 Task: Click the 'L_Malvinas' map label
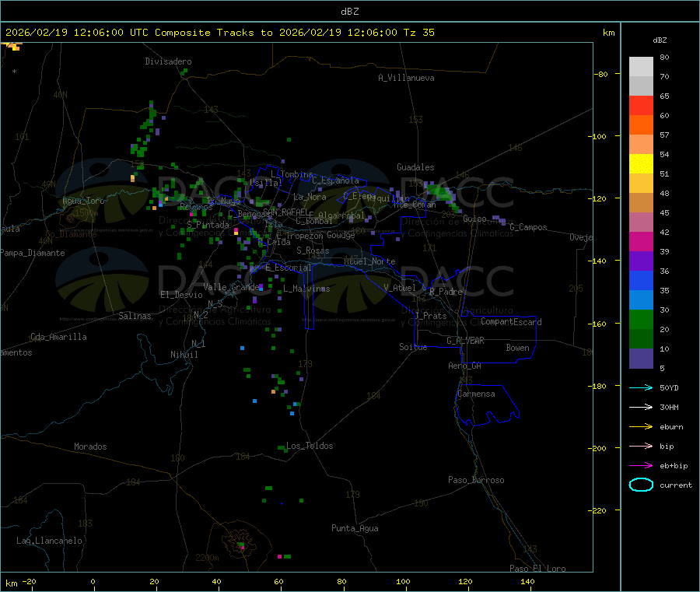306,289
